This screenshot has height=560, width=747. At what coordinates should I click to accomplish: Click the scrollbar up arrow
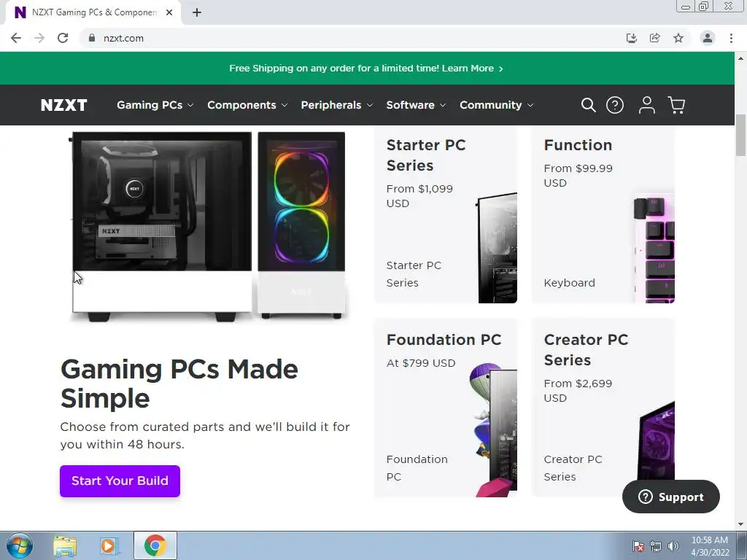coord(740,58)
